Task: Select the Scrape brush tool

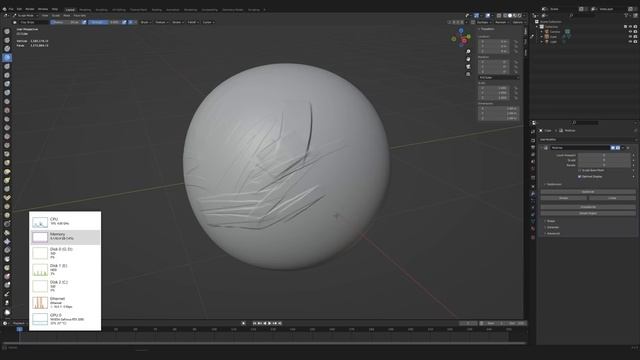Action: pos(7,136)
